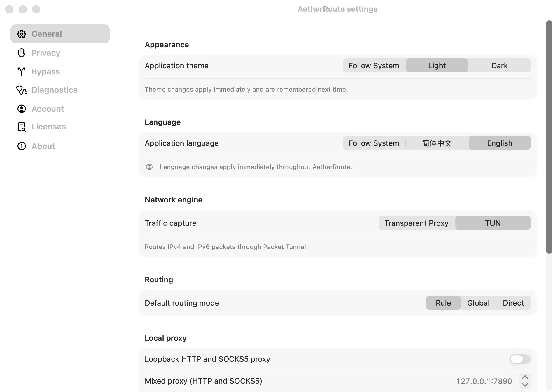Screen dimensions: 560x392
Task: Set default routing mode to Global
Action: [x=478, y=303]
